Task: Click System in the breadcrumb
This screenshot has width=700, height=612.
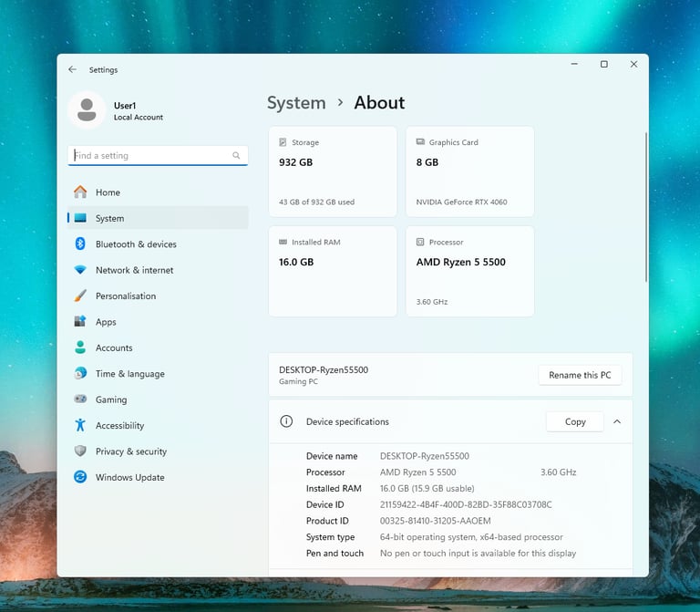Action: click(296, 103)
